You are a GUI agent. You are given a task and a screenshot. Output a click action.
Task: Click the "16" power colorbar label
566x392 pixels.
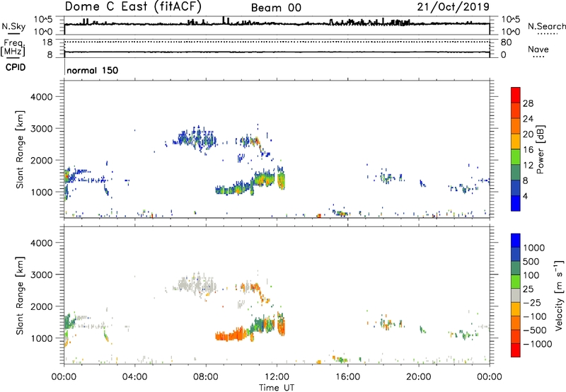528,150
